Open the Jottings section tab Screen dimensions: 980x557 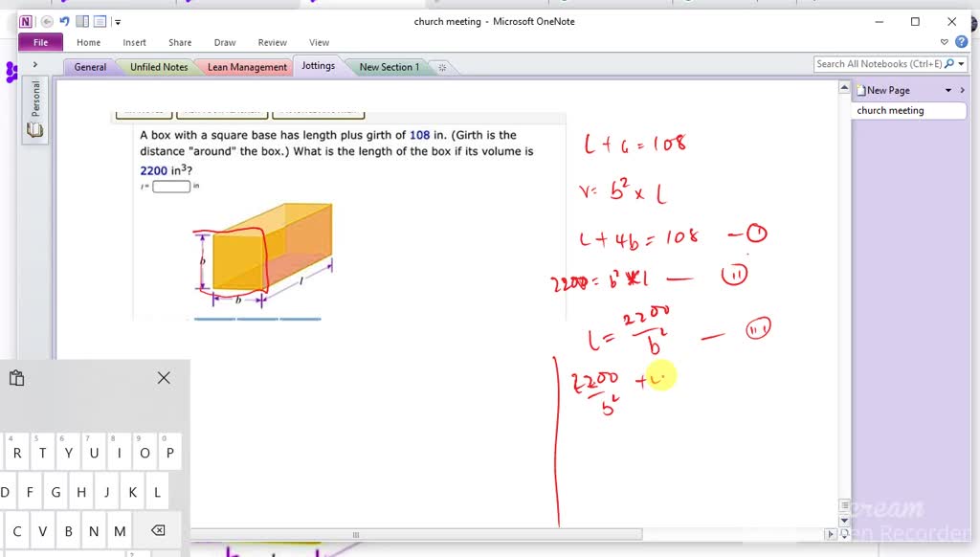[319, 66]
